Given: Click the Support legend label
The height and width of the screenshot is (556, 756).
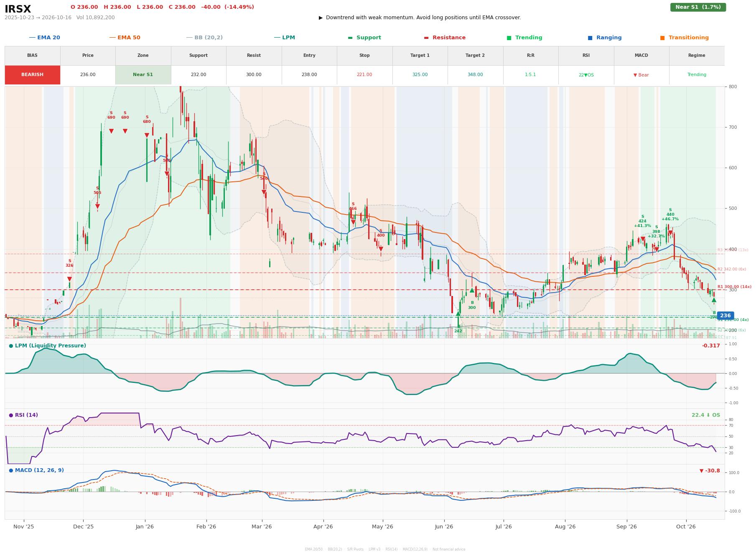Looking at the screenshot, I should [x=369, y=38].
